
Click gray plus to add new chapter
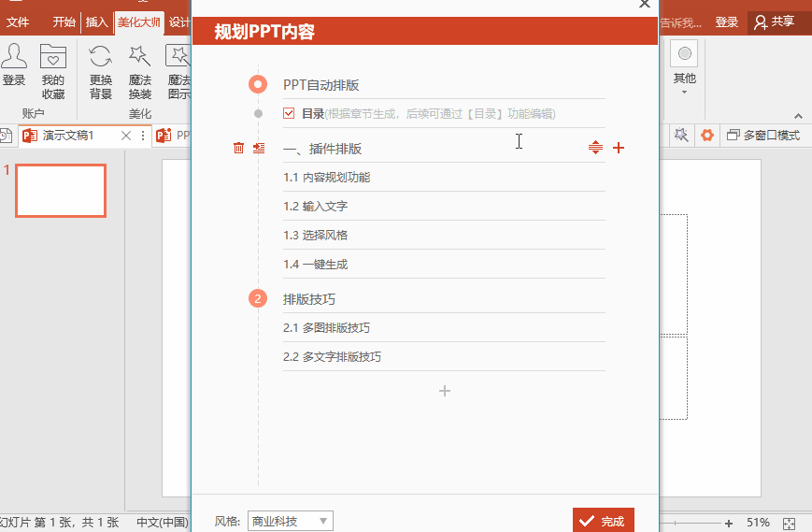tap(445, 391)
